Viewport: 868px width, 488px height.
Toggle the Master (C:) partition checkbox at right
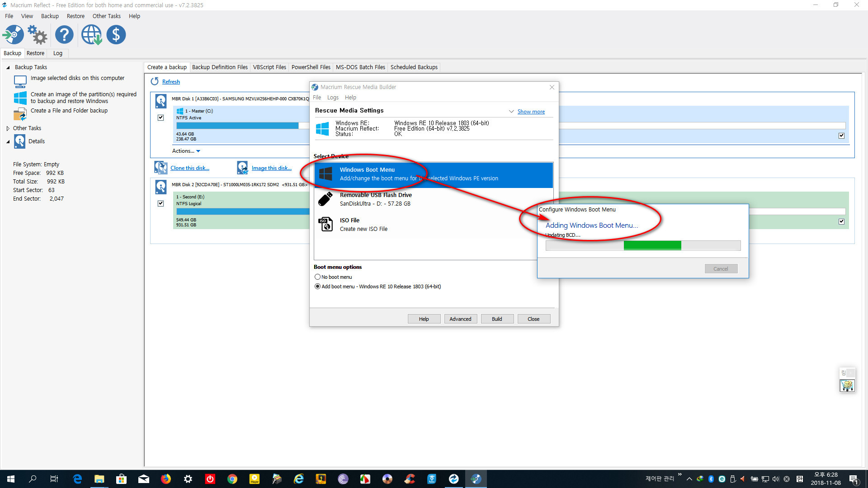841,136
